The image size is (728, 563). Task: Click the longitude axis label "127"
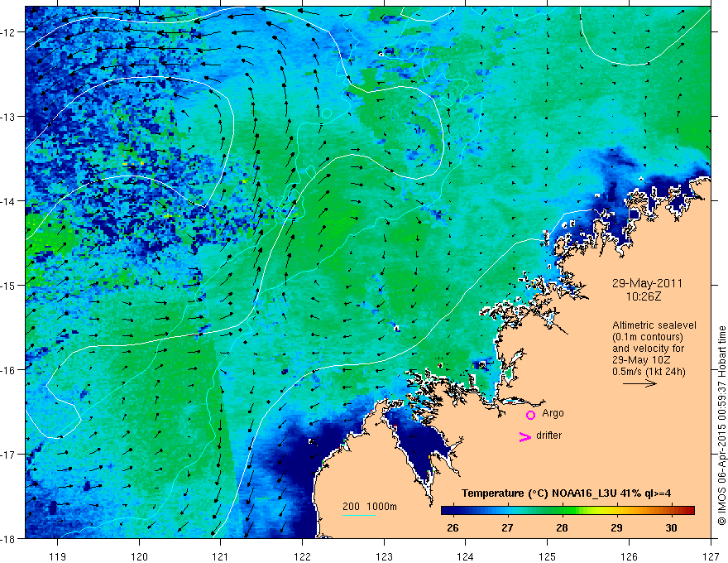coord(711,556)
